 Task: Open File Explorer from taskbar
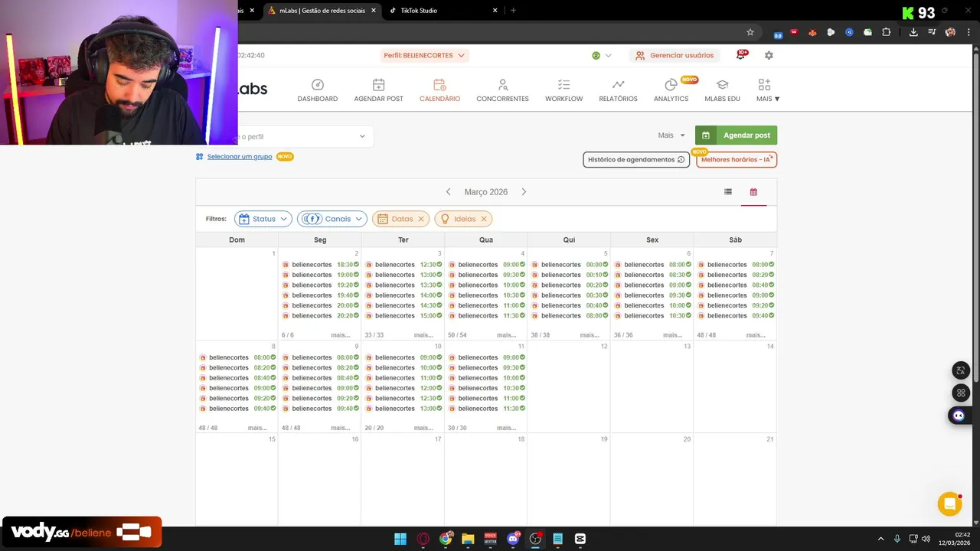(x=468, y=539)
